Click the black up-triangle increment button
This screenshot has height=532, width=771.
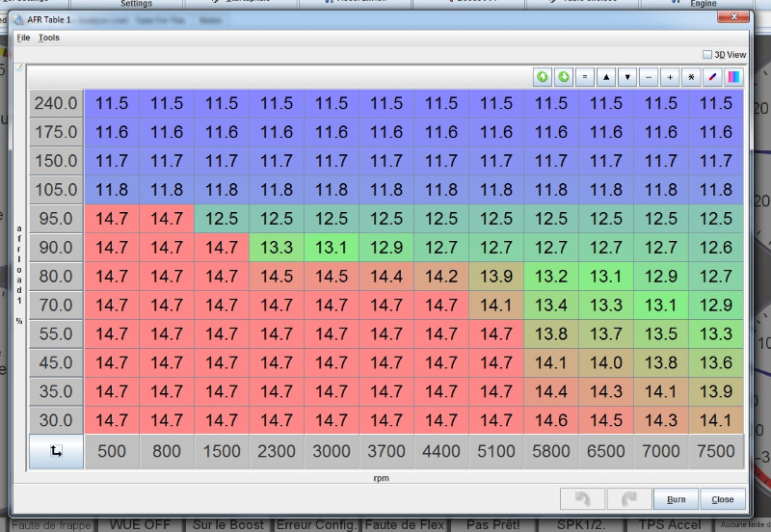(606, 77)
